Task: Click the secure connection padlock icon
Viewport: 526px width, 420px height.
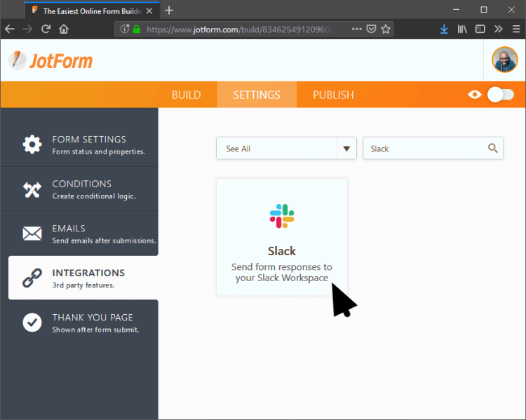Action: 137,29
